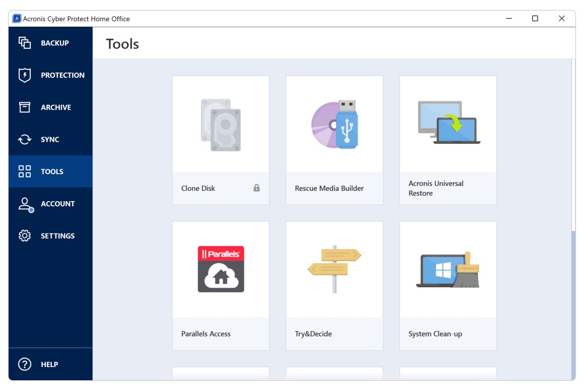The image size is (588, 392).
Task: Click the Rescue Media Builder label
Action: pos(329,188)
